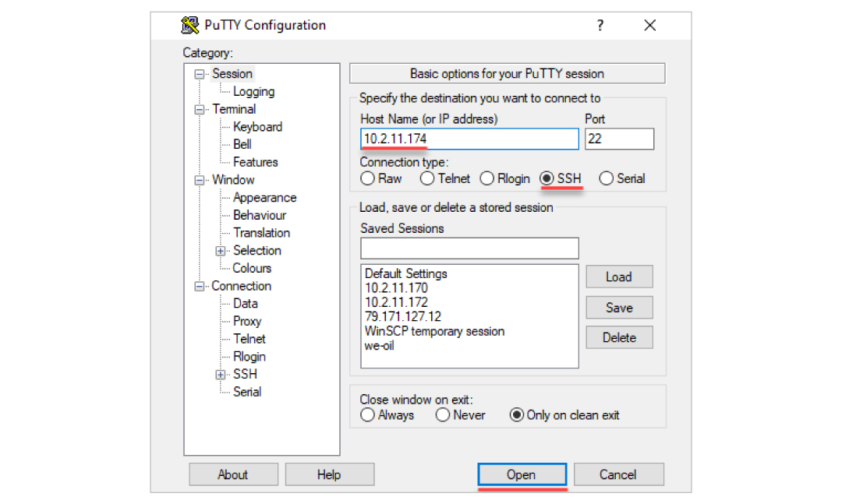Open the Appearance settings category
The height and width of the screenshot is (504, 842).
click(264, 198)
